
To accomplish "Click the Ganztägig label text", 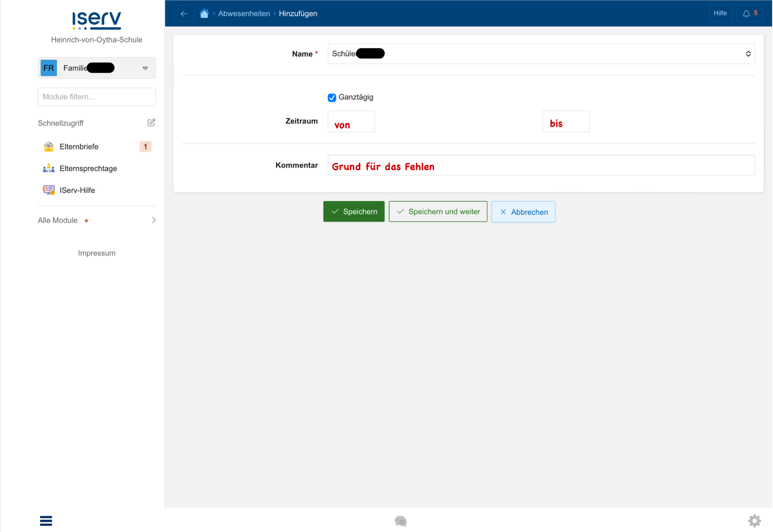I will [356, 97].
